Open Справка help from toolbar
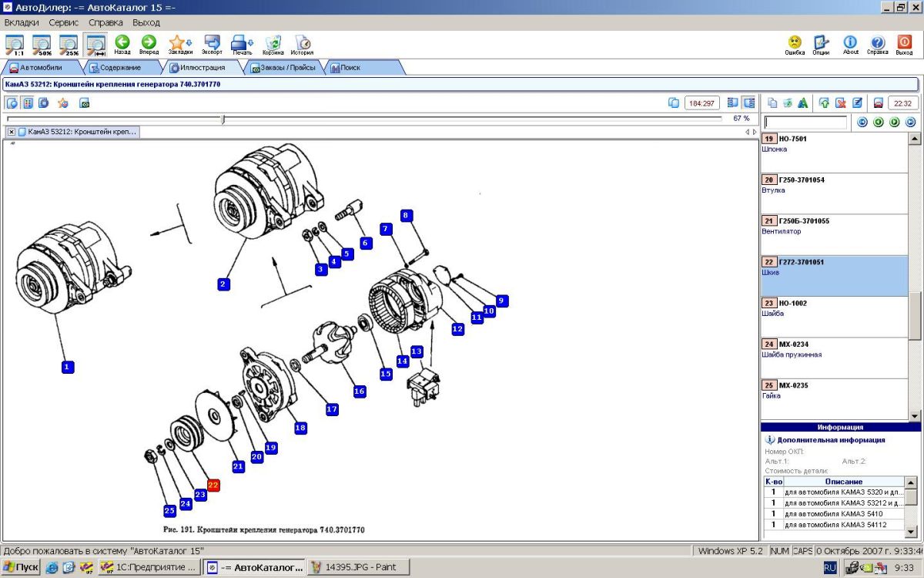Viewport: 924px width, 578px height. coord(877,45)
